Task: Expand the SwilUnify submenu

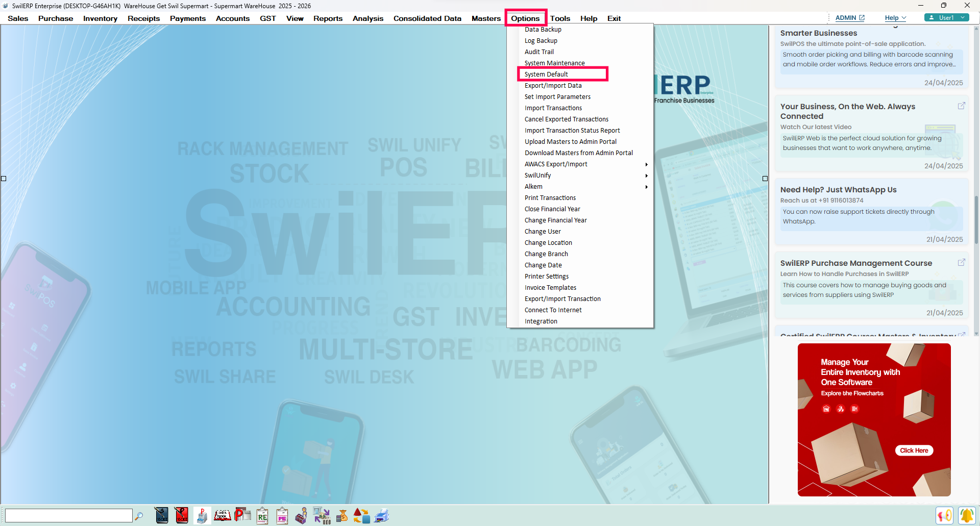Action: point(646,176)
